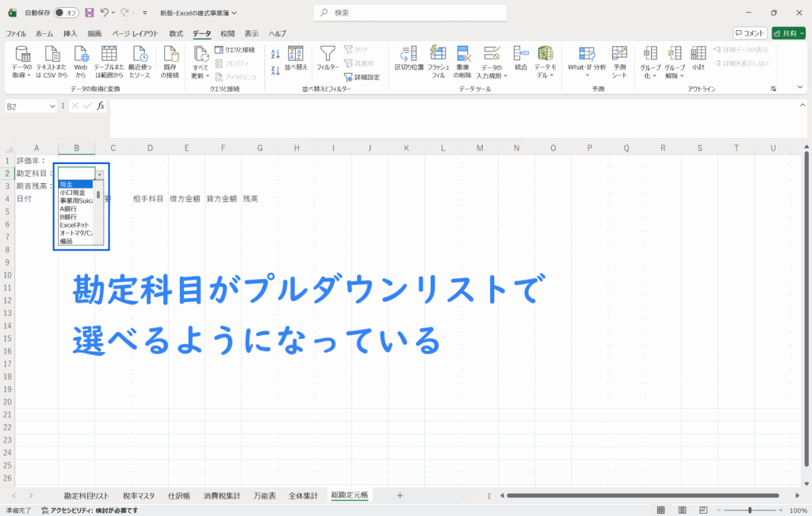
Task: Click the 重複の削除 (Remove Duplicates) icon
Action: pos(464,55)
